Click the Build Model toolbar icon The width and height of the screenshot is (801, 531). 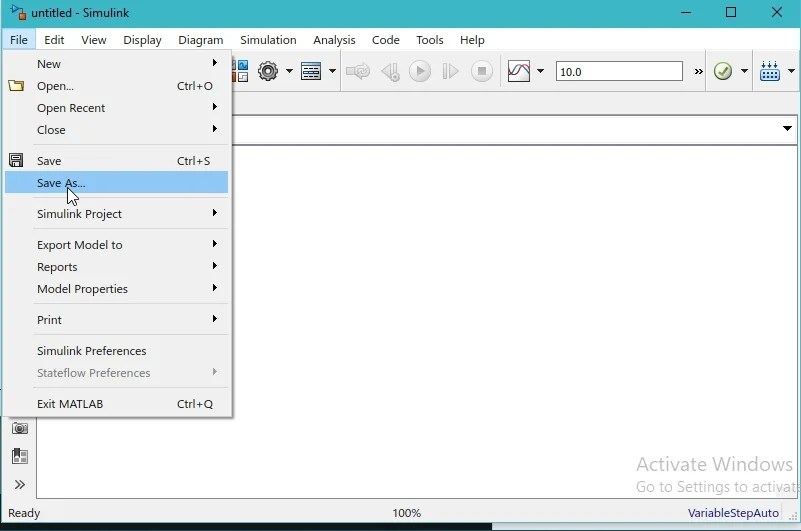pyautogui.click(x=769, y=71)
